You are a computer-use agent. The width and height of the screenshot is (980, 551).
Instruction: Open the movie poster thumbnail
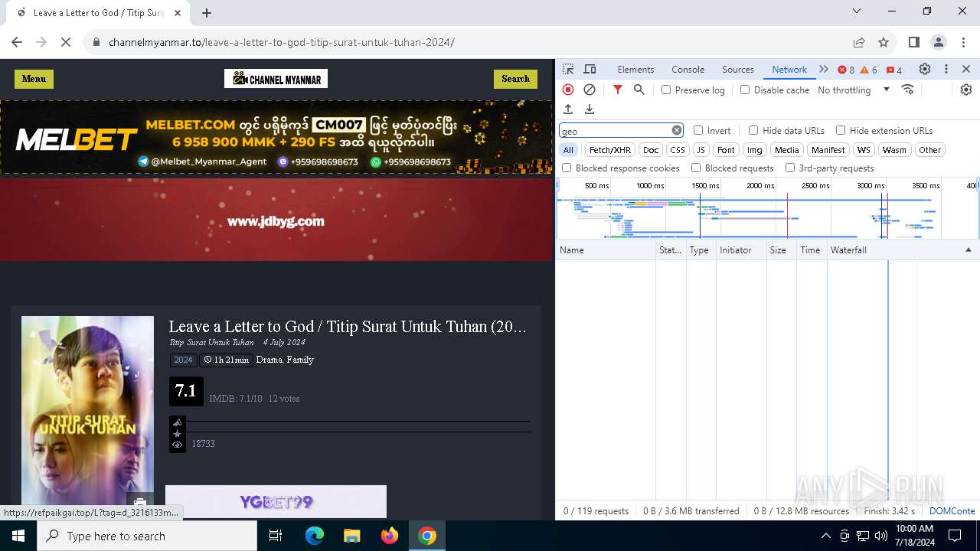87,411
